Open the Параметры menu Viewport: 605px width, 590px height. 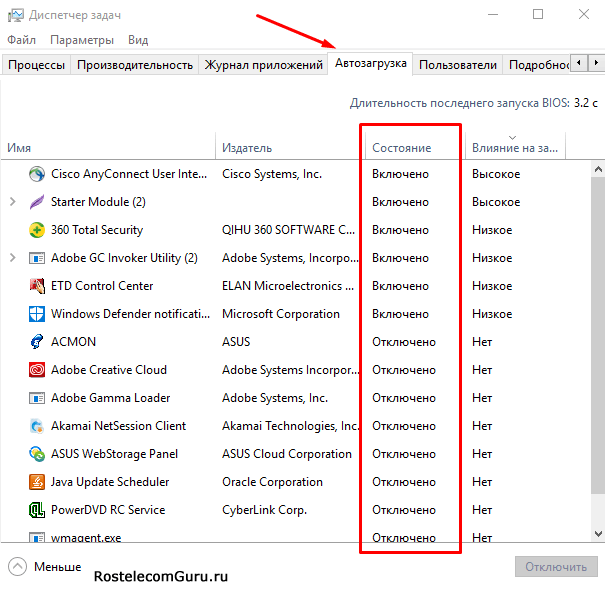click(82, 40)
